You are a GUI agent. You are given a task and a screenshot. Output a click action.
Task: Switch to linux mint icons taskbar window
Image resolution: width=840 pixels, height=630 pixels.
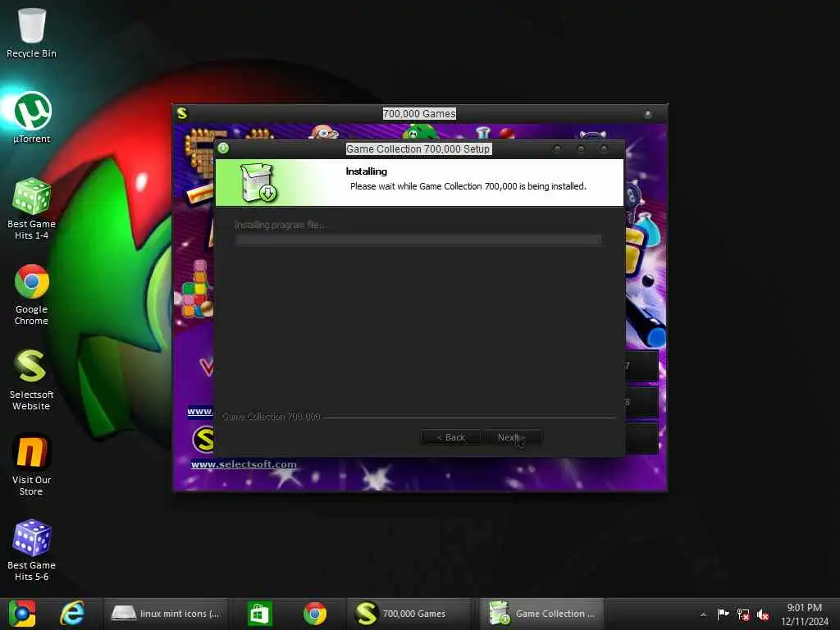point(166,614)
